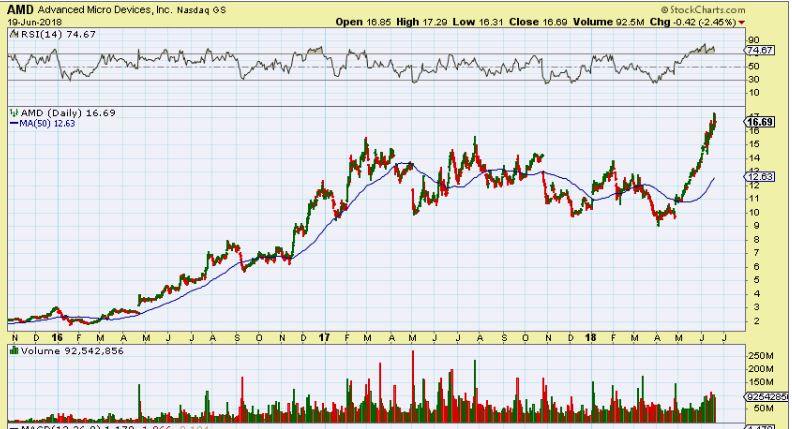Click the candlestick icon before AMD (Daily)
Viewport: 792px width, 429px height.
click(x=13, y=113)
